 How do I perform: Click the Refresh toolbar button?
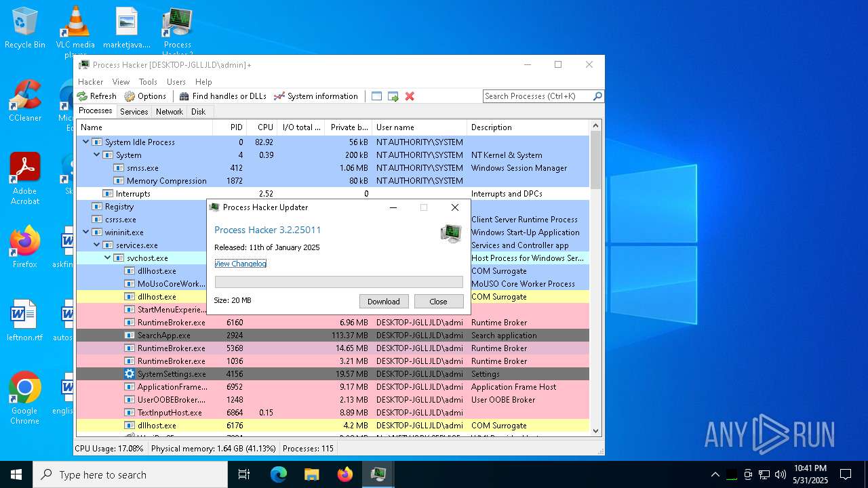pyautogui.click(x=97, y=96)
